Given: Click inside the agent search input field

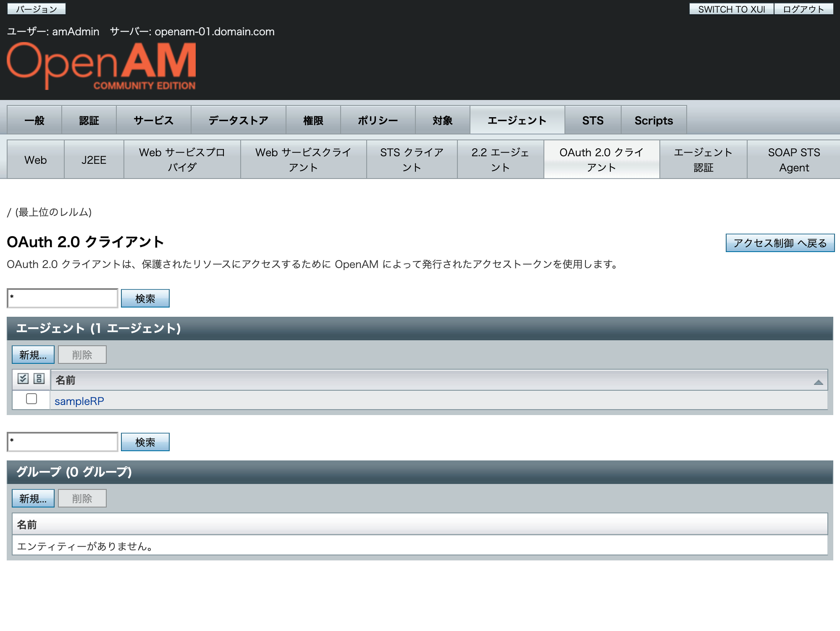Looking at the screenshot, I should click(62, 298).
